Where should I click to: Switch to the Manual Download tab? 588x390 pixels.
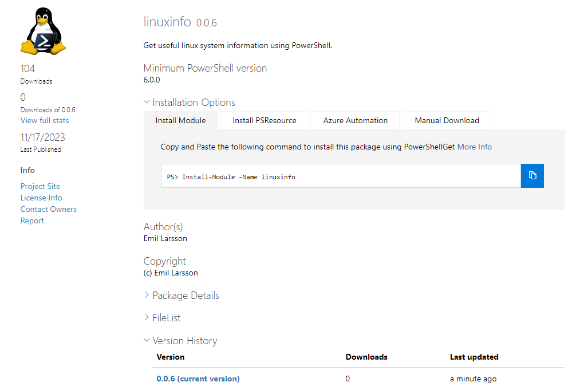tap(447, 120)
